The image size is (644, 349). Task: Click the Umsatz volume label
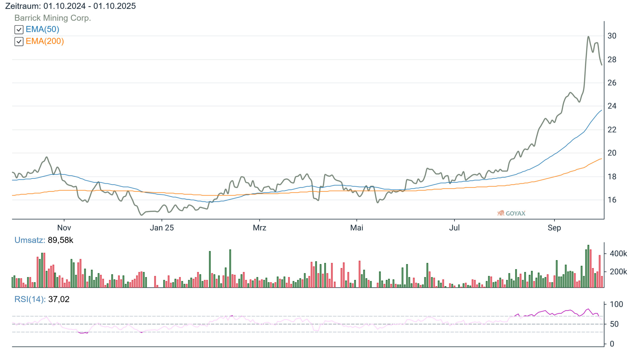pyautogui.click(x=30, y=240)
